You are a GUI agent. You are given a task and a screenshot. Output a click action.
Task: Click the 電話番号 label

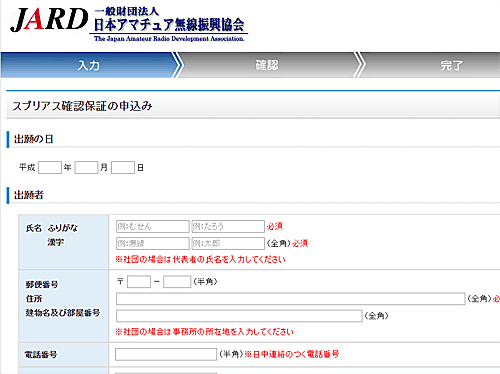coord(41,354)
